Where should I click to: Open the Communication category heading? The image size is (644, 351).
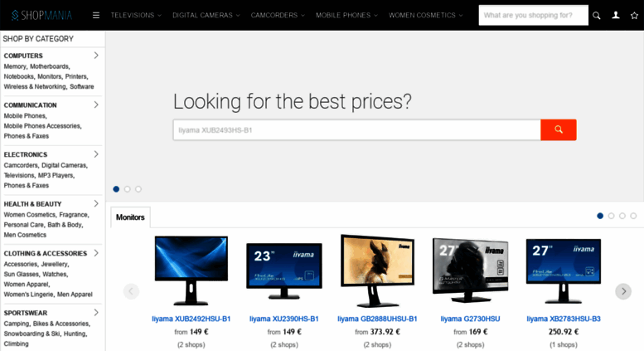(x=31, y=105)
